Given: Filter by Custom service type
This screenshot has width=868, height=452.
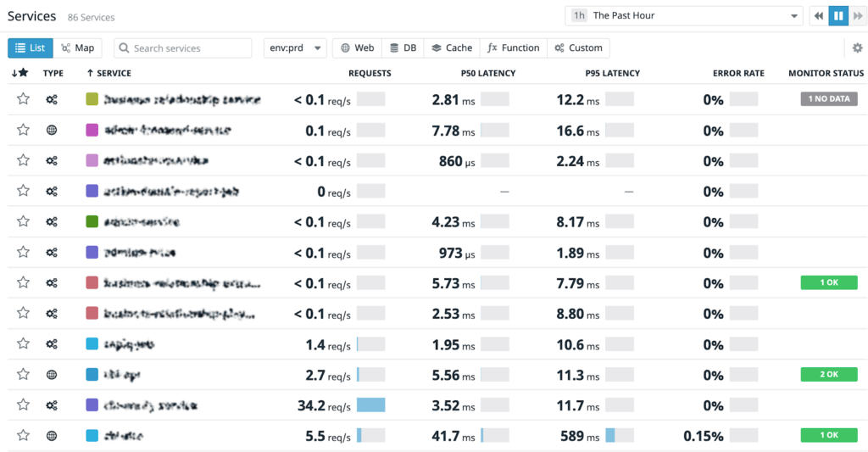Looking at the screenshot, I should point(578,48).
